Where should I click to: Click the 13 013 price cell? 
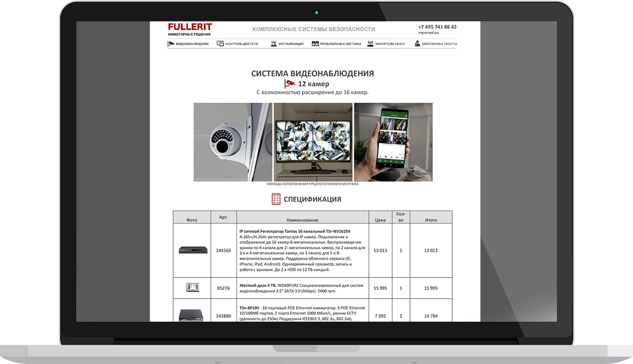click(x=380, y=250)
